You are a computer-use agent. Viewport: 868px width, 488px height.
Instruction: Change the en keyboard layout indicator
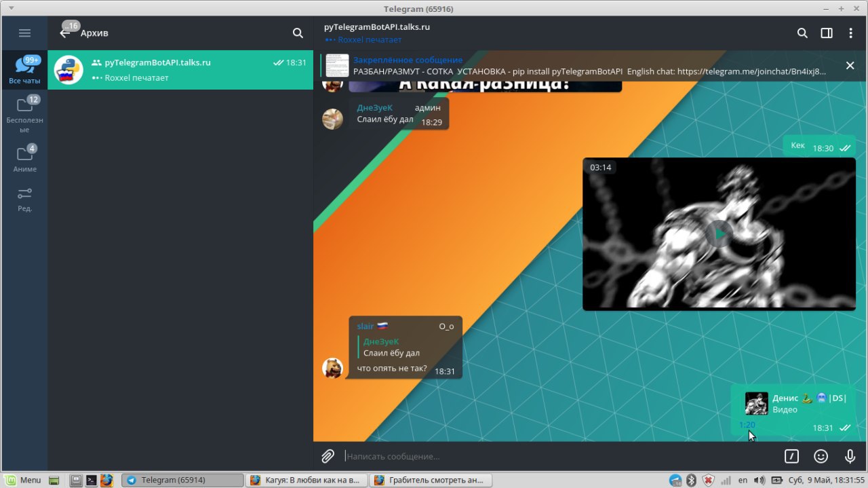pyautogui.click(x=743, y=480)
